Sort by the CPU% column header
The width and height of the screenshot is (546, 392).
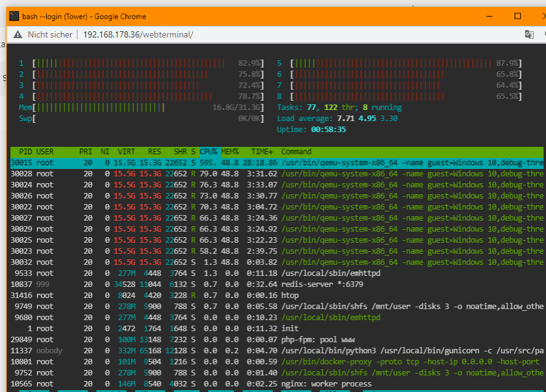[208, 152]
